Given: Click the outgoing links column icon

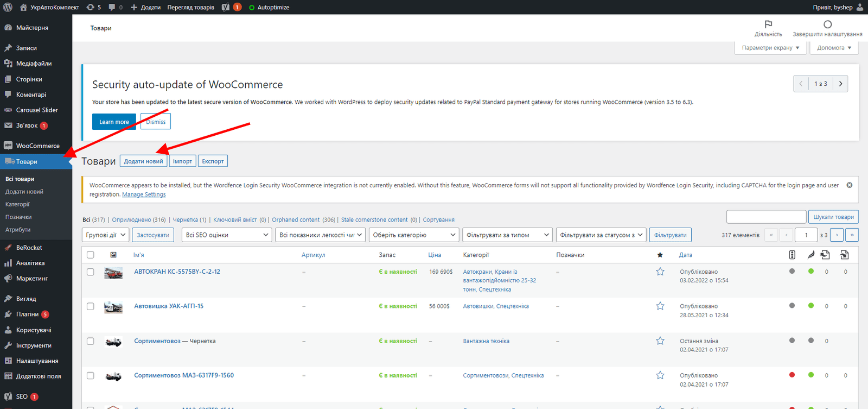Looking at the screenshot, I should click(825, 255).
